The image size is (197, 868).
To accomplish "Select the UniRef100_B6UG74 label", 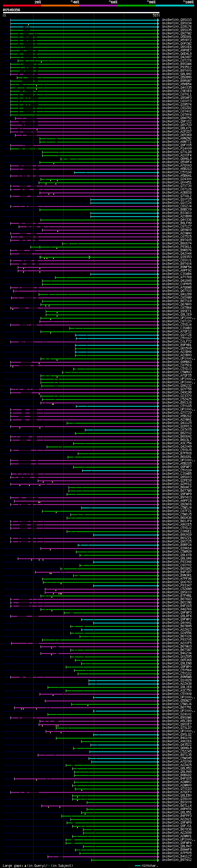I will (176, 243).
